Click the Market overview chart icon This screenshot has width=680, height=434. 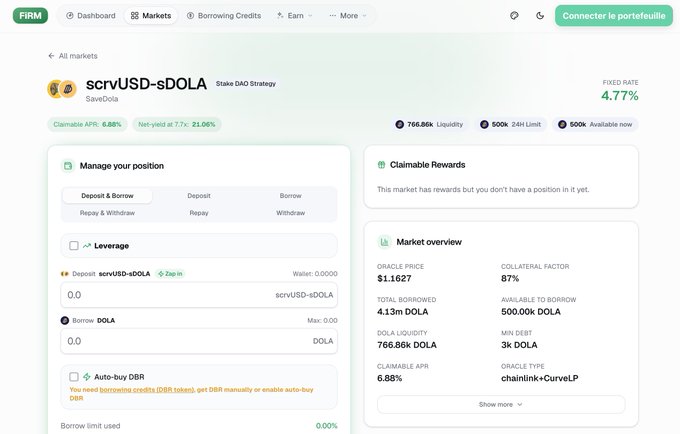point(384,242)
